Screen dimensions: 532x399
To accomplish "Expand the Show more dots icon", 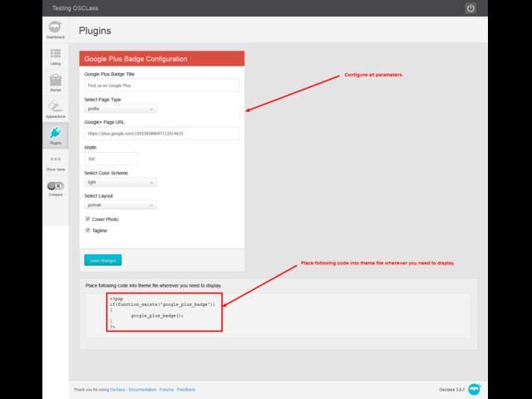I will [55, 160].
